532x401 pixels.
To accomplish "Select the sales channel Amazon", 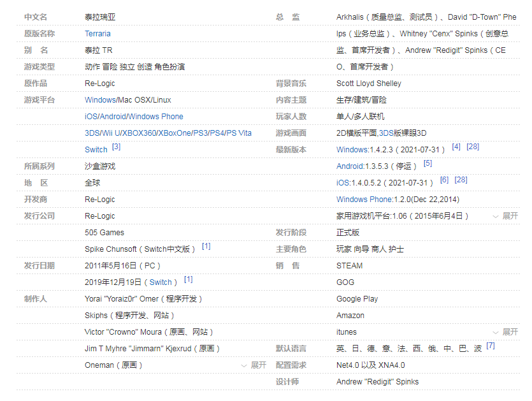I will (x=350, y=316).
